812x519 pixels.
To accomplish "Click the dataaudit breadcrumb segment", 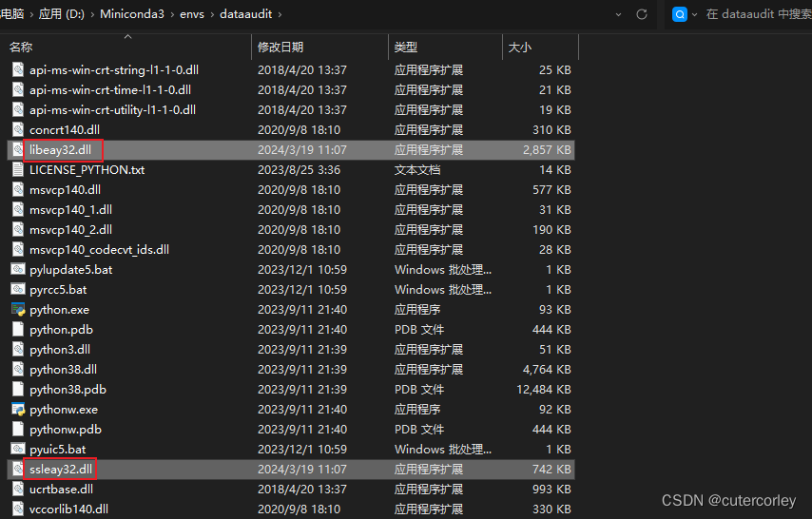I will [x=245, y=14].
